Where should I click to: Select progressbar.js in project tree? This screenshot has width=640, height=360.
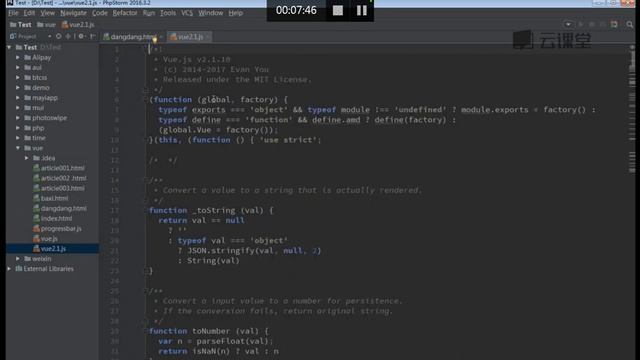(57, 229)
